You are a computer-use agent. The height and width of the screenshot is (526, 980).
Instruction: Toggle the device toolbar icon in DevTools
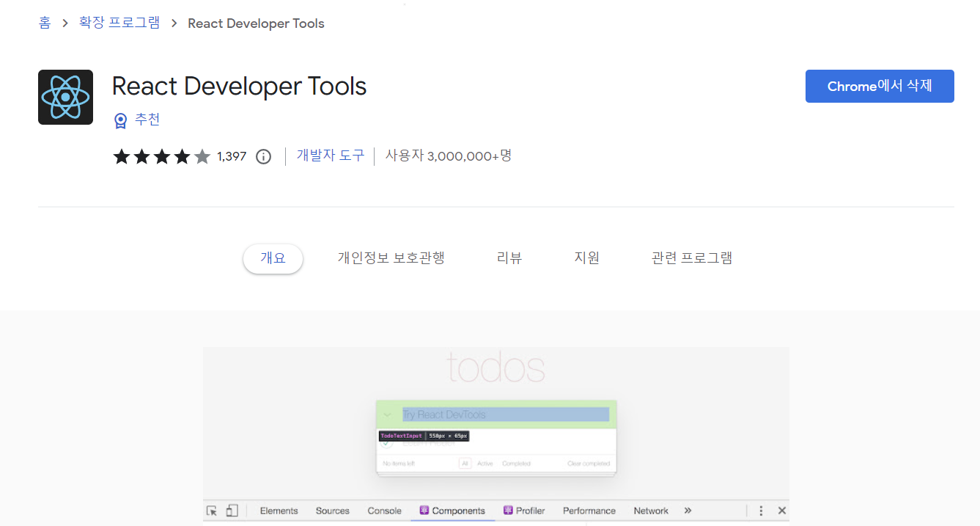pos(232,511)
